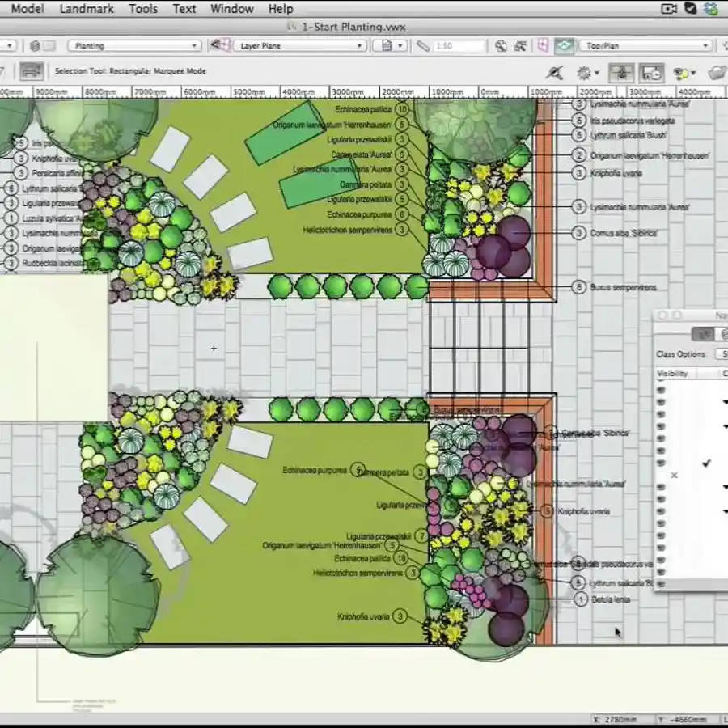The image size is (728, 728).
Task: Click the teal icon left of Top/Plan
Action: (x=564, y=46)
